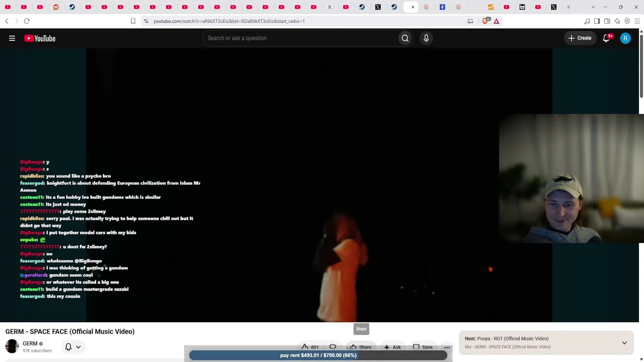Go back in browser history
Image resolution: width=644 pixels, height=362 pixels.
point(7,21)
